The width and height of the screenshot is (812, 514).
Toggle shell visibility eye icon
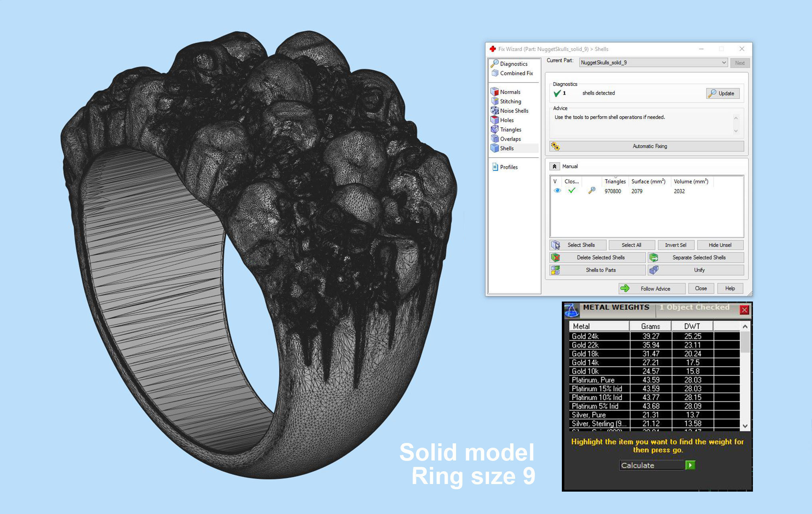point(557,191)
